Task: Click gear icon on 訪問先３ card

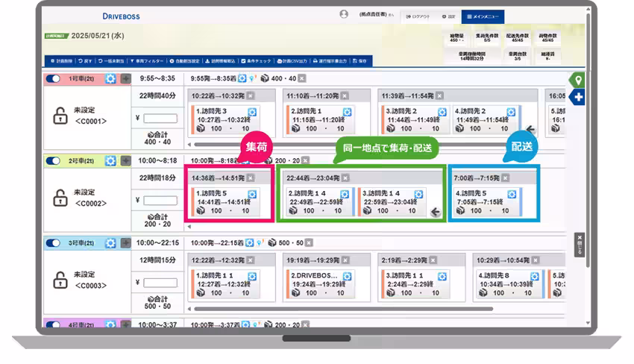Action: pyautogui.click(x=252, y=111)
